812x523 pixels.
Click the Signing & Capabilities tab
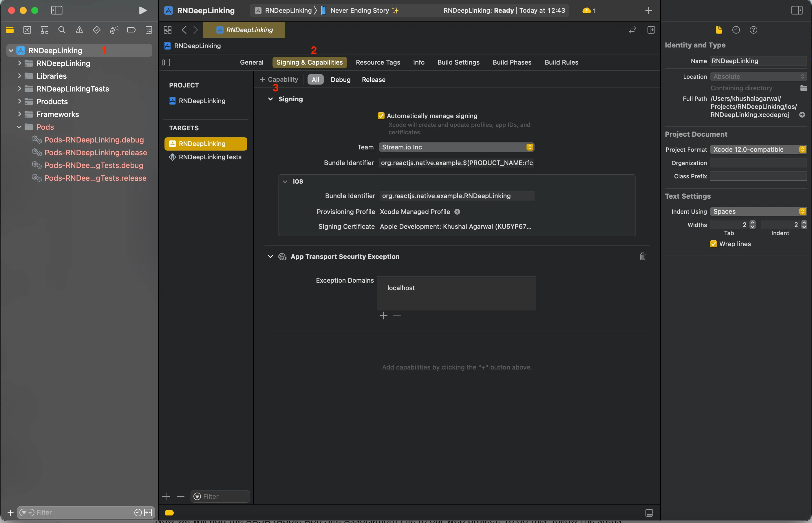click(x=310, y=61)
